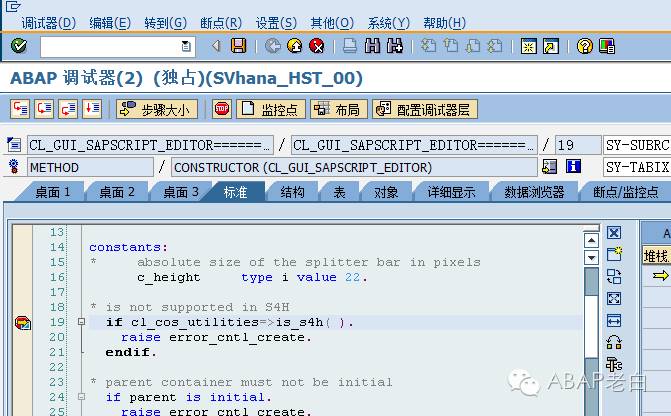Image resolution: width=671 pixels, height=416 pixels.
Task: Click the Previous Page icon
Action: 451,46
